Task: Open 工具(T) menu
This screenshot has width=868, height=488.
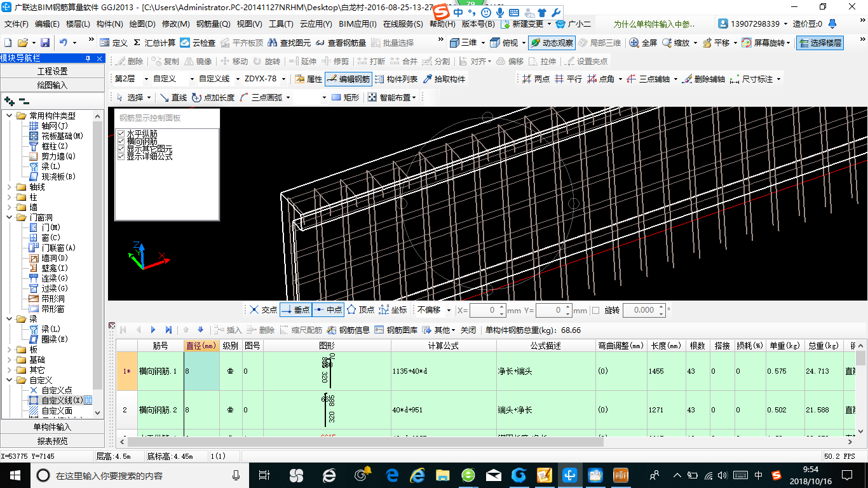Action: click(x=280, y=24)
